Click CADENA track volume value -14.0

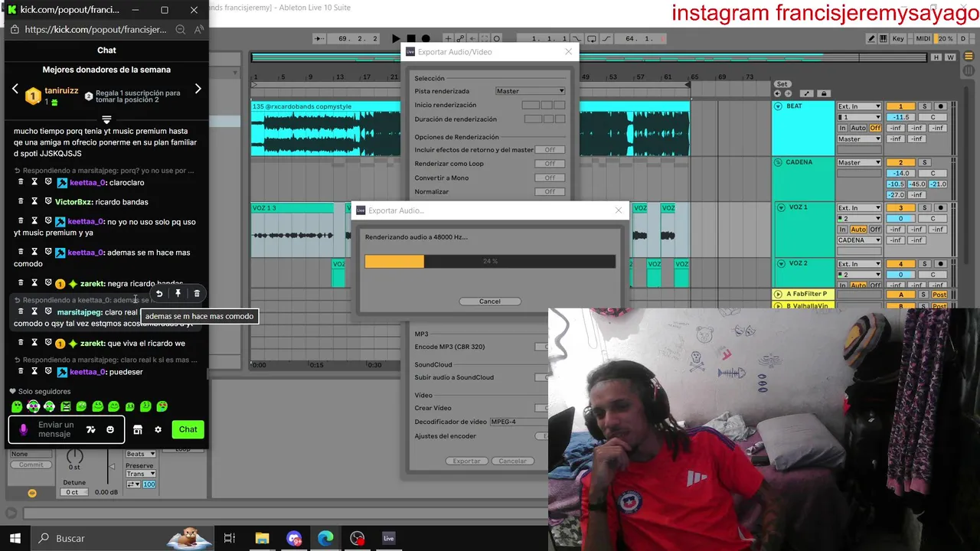click(900, 173)
